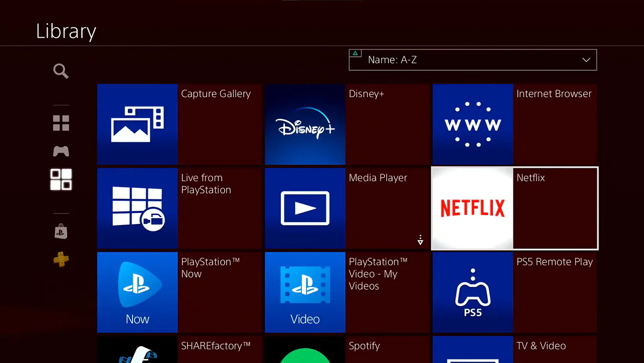
Task: Click the Library heading text
Action: (66, 31)
